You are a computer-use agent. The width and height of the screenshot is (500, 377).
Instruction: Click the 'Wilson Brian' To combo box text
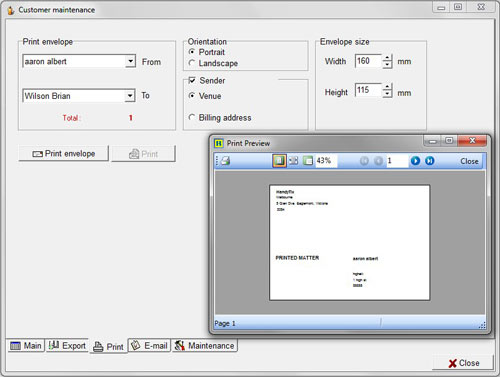coord(47,96)
